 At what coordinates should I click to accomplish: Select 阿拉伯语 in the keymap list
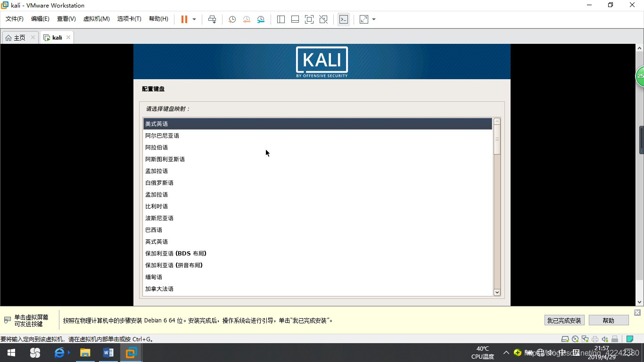[317, 148]
